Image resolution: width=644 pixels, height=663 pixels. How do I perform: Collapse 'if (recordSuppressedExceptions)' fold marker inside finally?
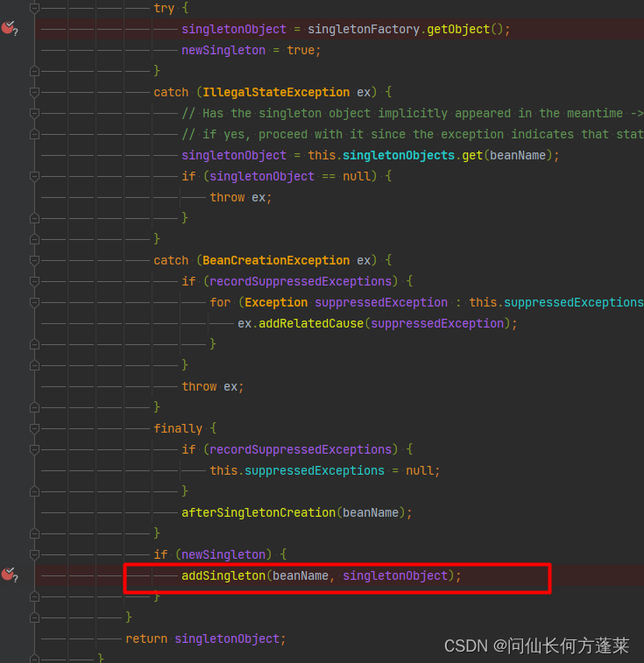(35, 449)
